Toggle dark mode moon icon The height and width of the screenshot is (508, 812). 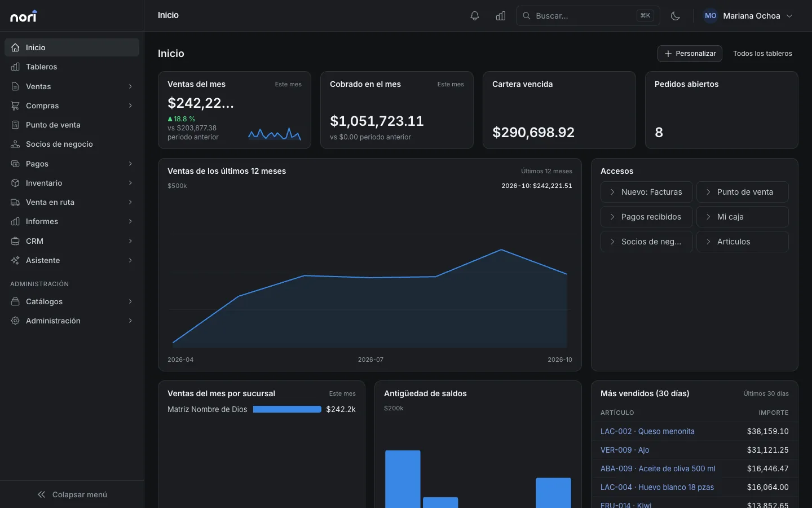[x=676, y=16]
